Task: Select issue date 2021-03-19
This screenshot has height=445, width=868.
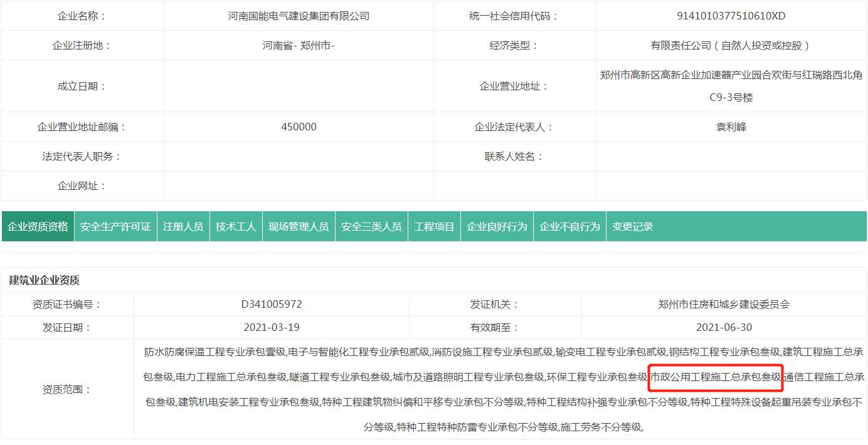Action: (272, 327)
